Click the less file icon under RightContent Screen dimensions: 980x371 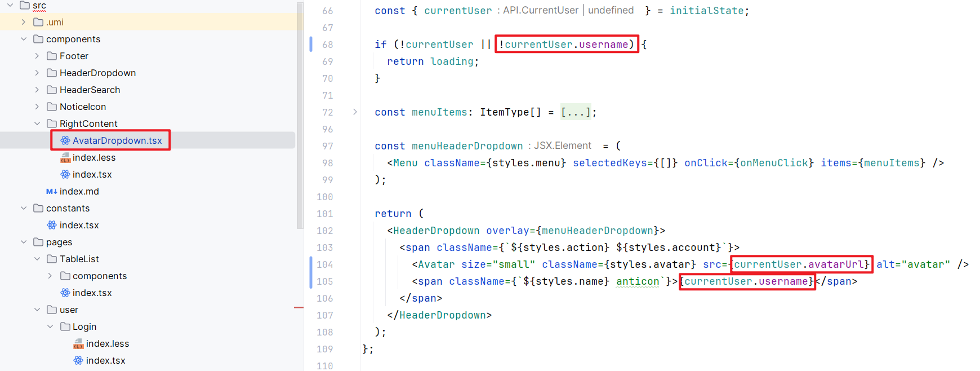[65, 158]
